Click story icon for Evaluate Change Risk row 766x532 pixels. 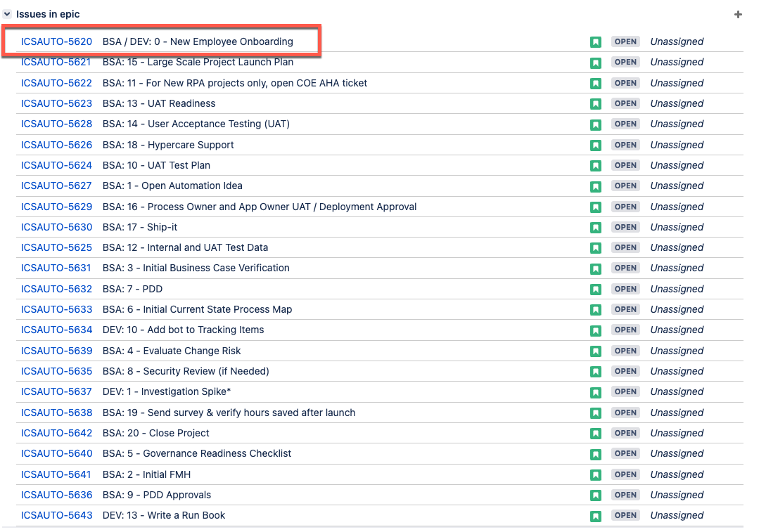[x=596, y=351]
